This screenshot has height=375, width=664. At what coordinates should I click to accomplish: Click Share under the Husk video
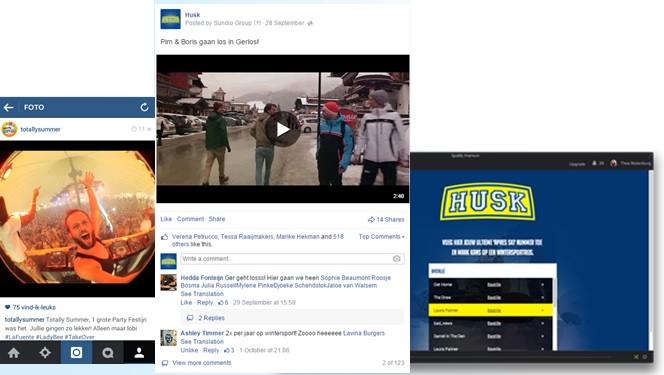tap(216, 219)
